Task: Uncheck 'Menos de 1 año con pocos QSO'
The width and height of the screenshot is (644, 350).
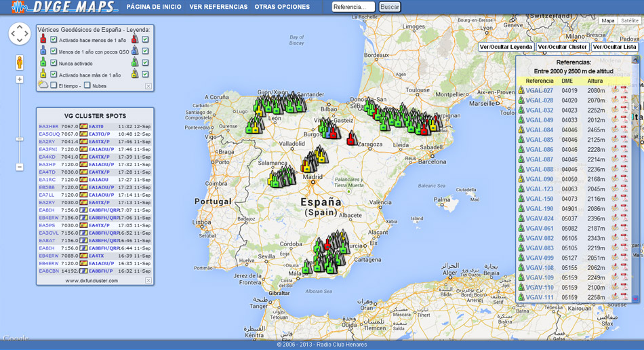Action: pyautogui.click(x=54, y=52)
